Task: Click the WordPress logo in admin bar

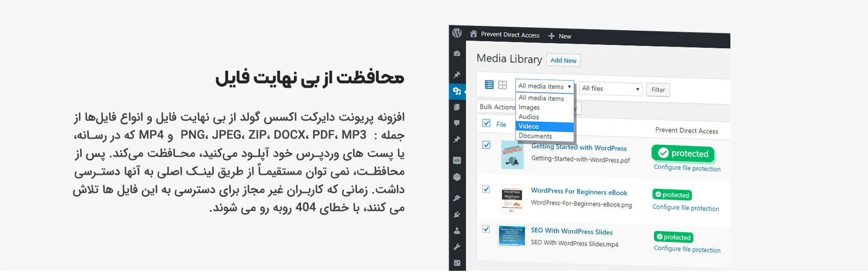Action: click(457, 33)
